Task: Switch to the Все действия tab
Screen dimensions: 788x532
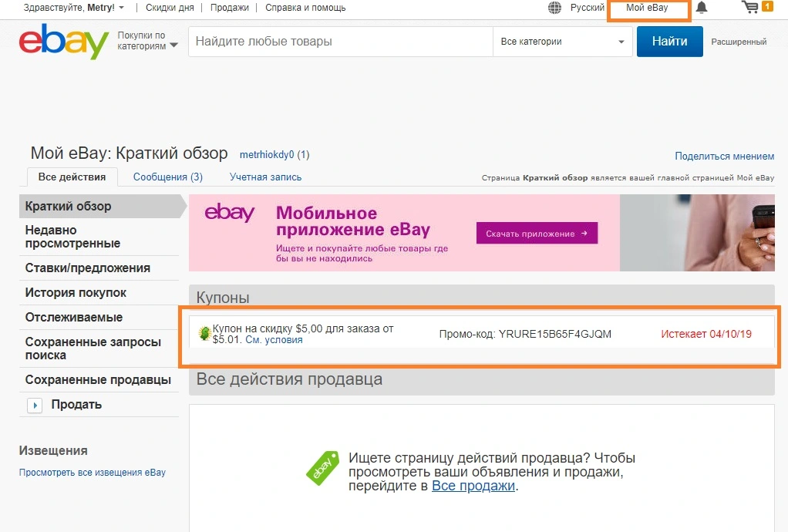Action: coord(72,177)
